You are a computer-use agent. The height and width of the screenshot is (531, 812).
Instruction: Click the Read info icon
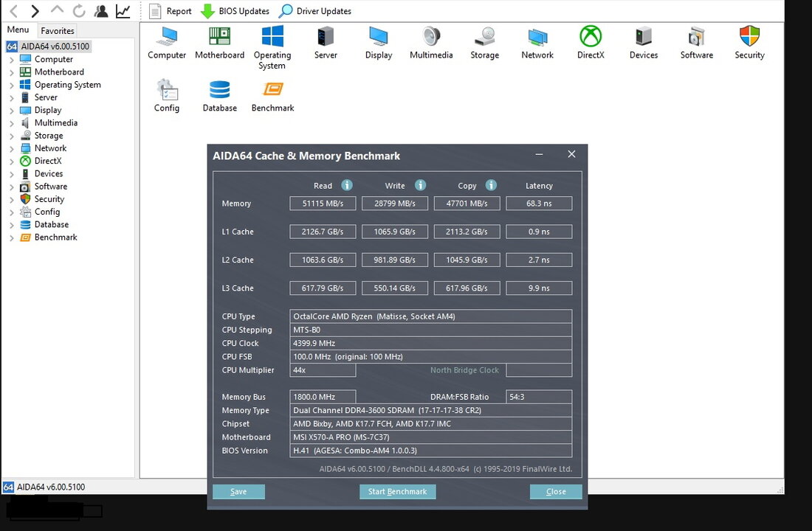tap(347, 185)
